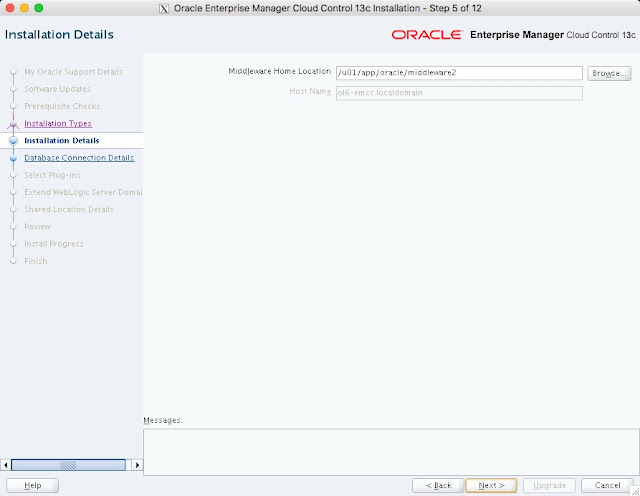Click the sidebar horizontal scrollbar thumb
The image size is (640, 496).
click(68, 465)
